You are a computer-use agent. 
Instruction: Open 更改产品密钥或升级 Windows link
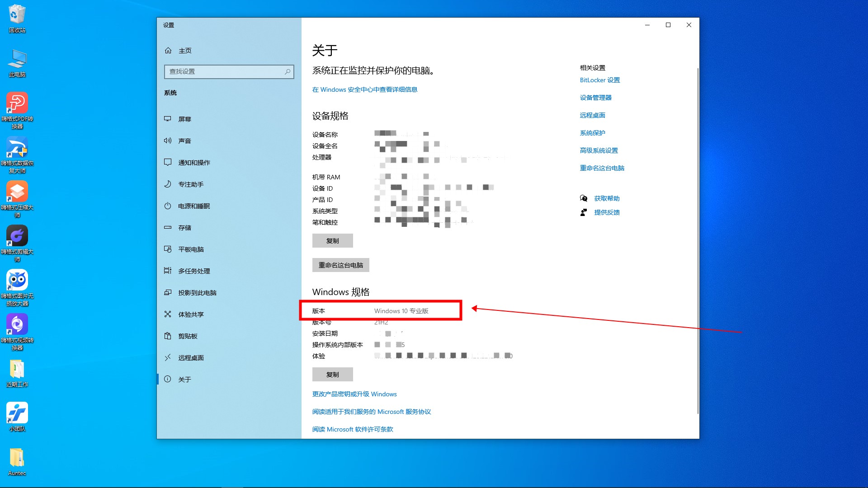[354, 394]
